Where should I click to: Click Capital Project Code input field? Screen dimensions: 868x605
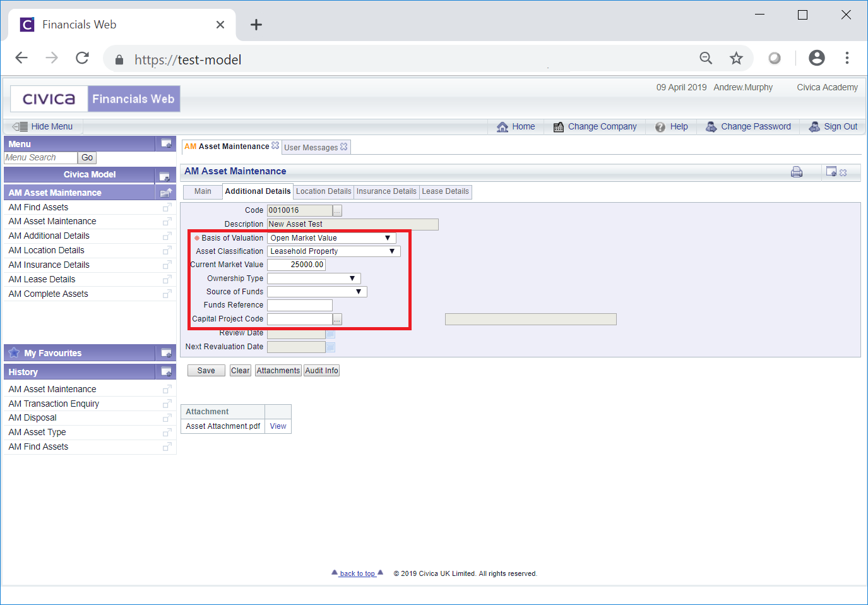pos(299,320)
